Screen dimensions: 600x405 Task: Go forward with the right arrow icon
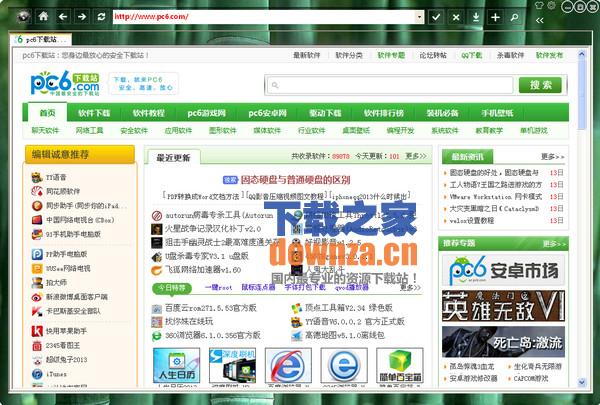pyautogui.click(x=82, y=17)
